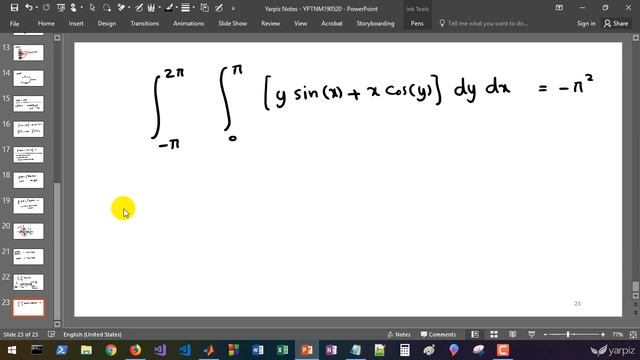Expand the Touch/Mouse mode dropdown arrow

point(82,8)
